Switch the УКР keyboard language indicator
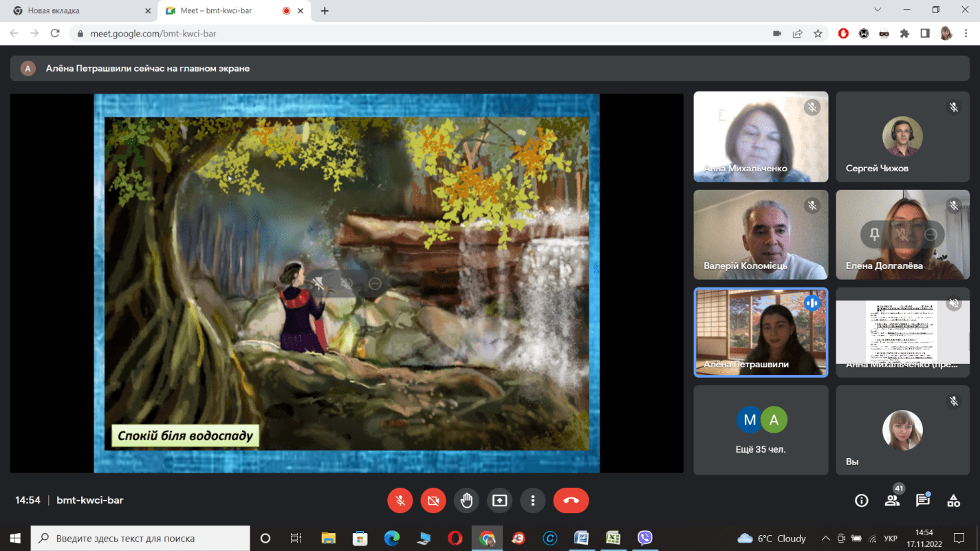Image resolution: width=980 pixels, height=551 pixels. 890,539
